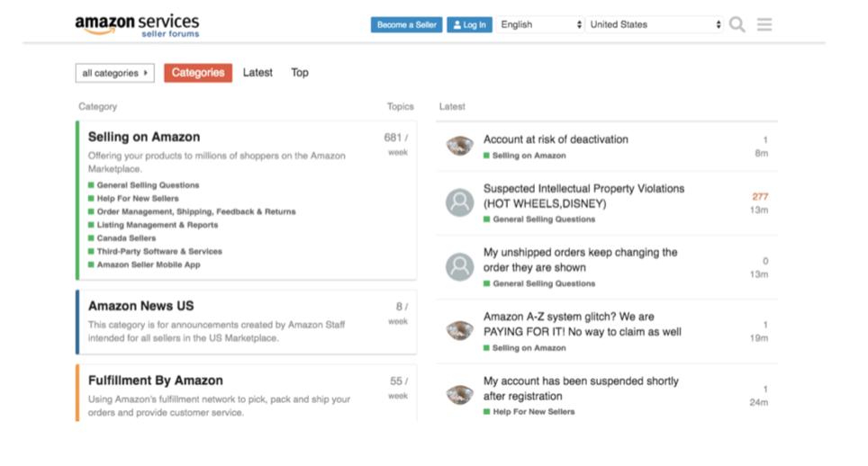Click the '8 / week' topics count
868x466 pixels.
(399, 313)
